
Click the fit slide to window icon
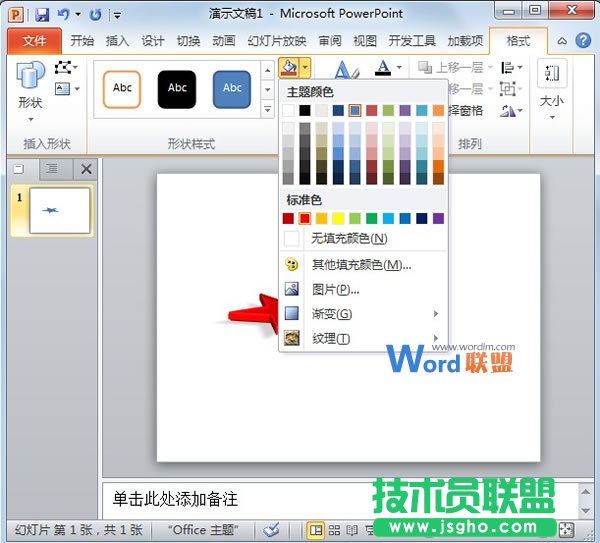click(566, 530)
